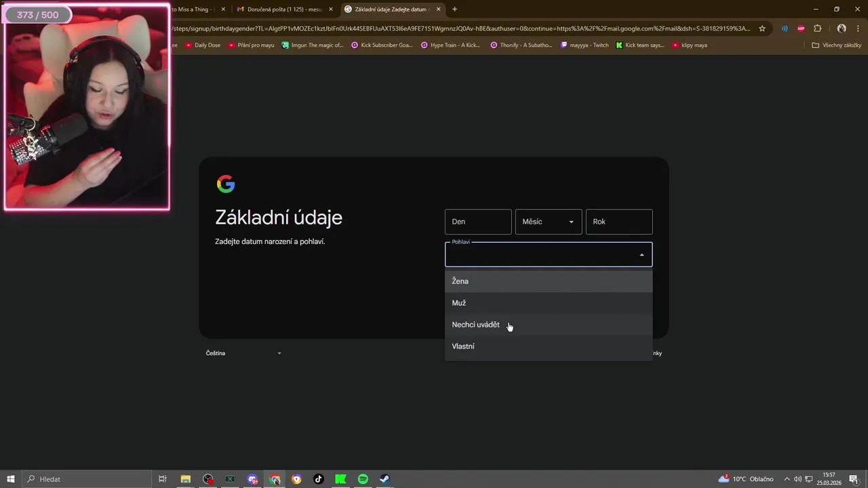The image size is (868, 488).
Task: Open the Extensions puzzle icon
Action: 817,28
